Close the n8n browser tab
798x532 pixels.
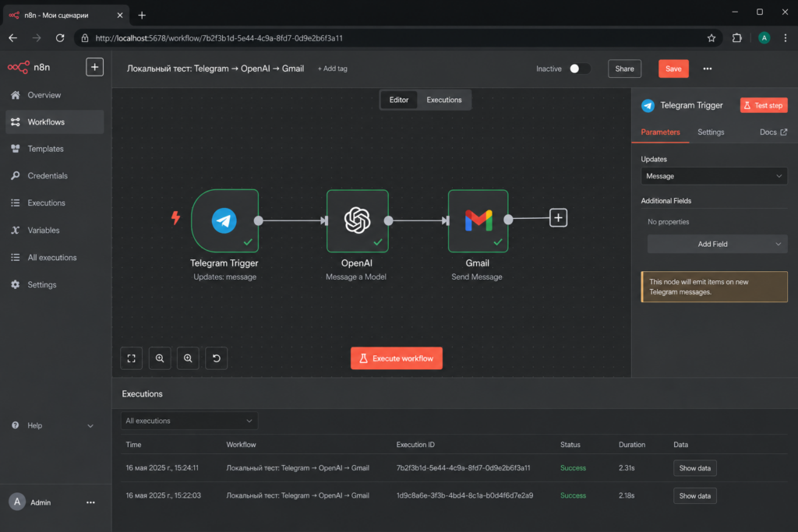(119, 16)
